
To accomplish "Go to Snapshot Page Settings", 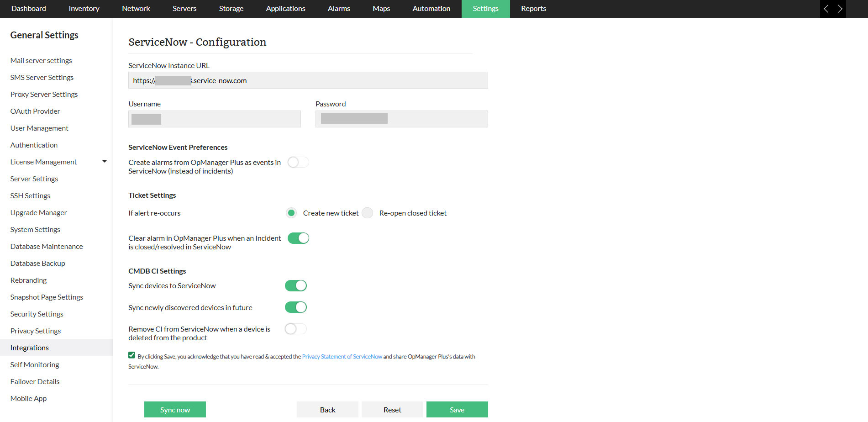I will pyautogui.click(x=47, y=297).
